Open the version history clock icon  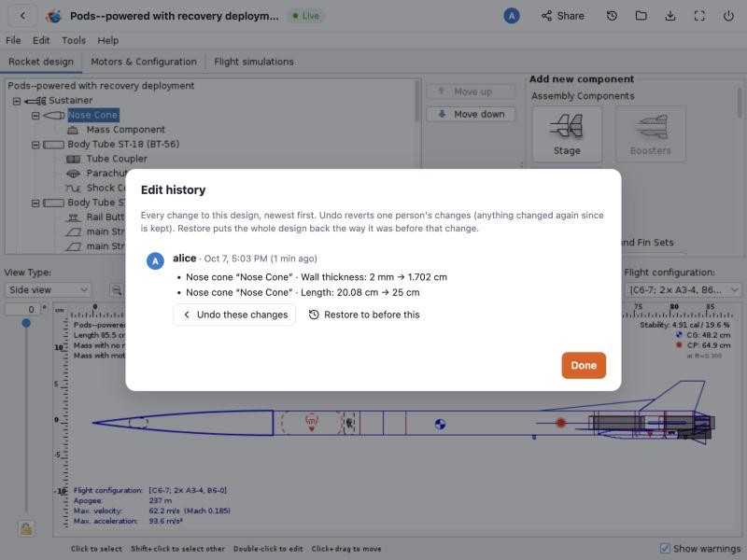click(x=612, y=16)
